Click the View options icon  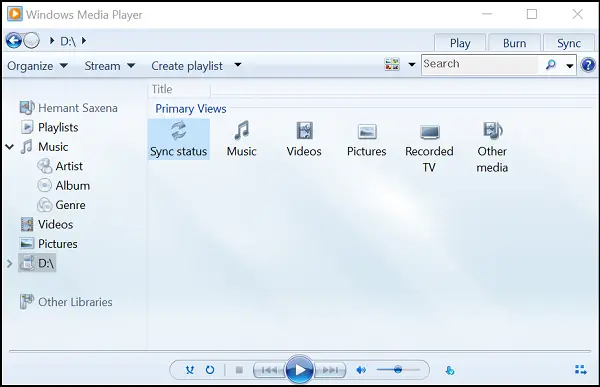point(392,64)
